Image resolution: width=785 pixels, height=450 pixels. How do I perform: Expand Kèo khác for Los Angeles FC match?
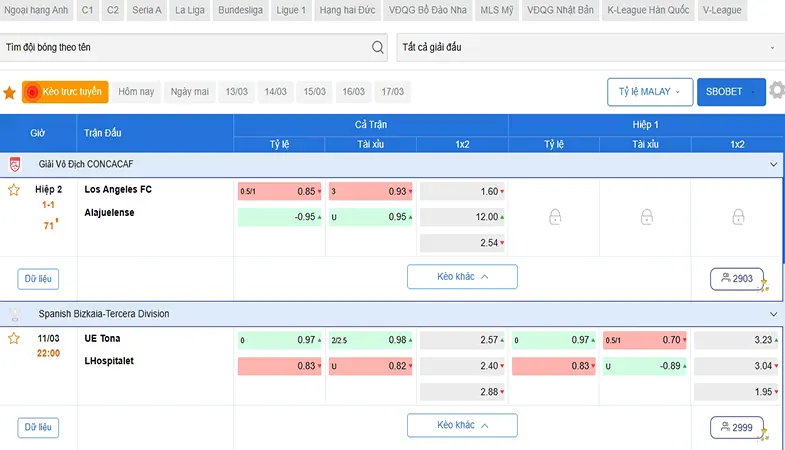[462, 277]
